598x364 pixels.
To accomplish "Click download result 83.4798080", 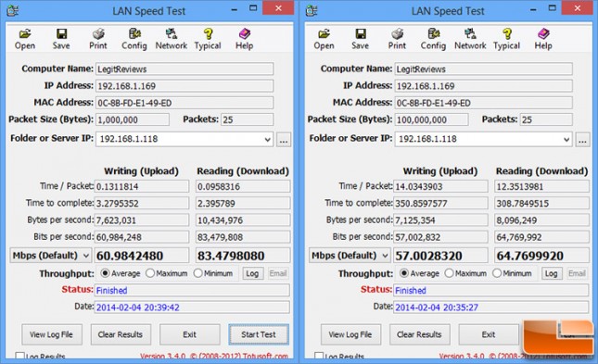I will coord(243,256).
